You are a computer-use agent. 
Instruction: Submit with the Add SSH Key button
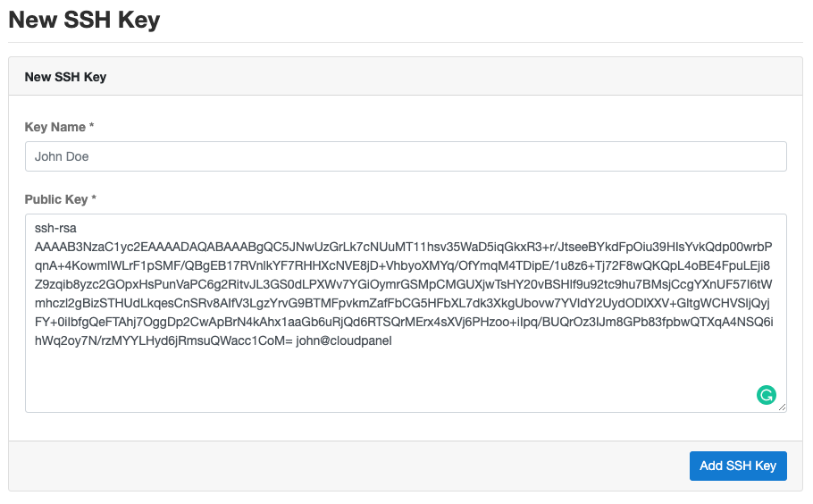click(x=738, y=466)
